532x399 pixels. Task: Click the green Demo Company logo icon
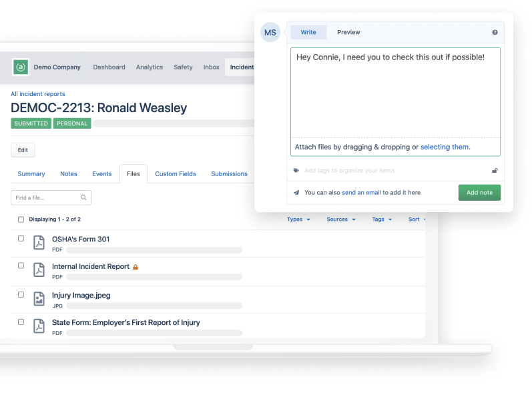[21, 67]
